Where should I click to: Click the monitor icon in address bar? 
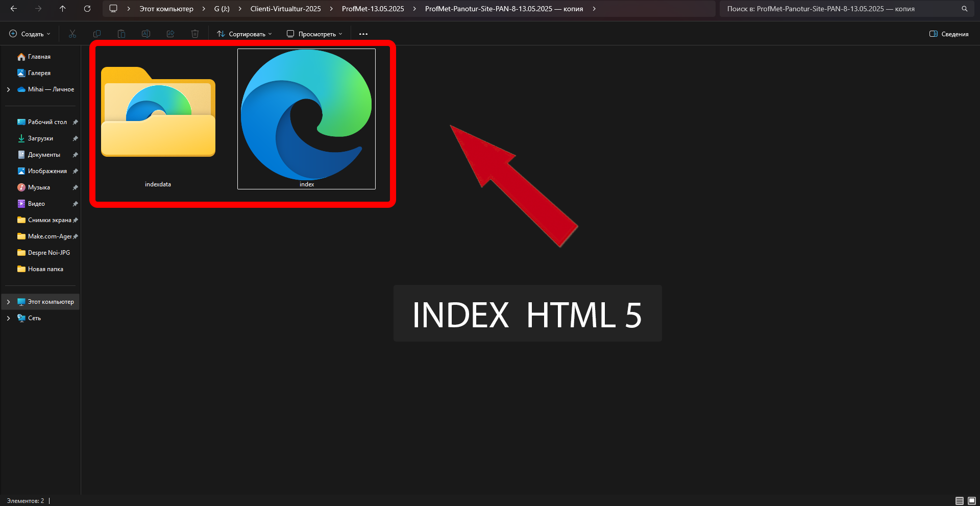tap(113, 9)
